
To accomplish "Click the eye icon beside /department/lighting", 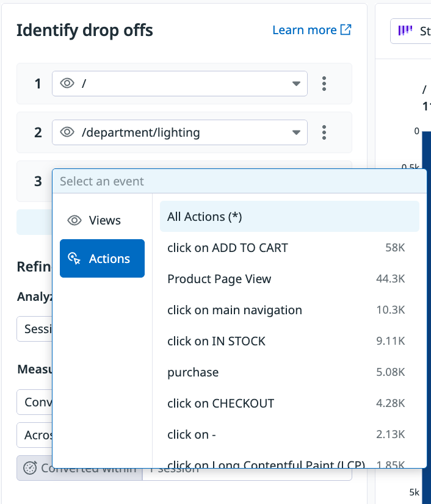I will (67, 132).
